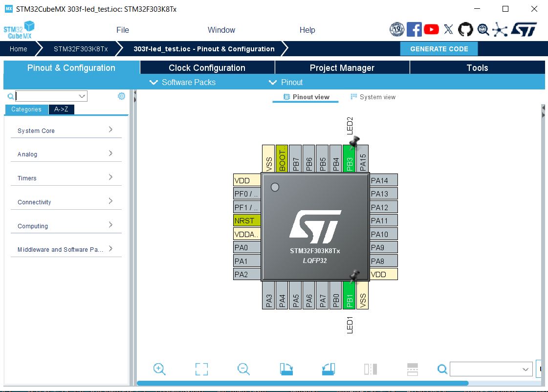Open the Facebook icon link
This screenshot has width=548, height=392.
[x=414, y=29]
